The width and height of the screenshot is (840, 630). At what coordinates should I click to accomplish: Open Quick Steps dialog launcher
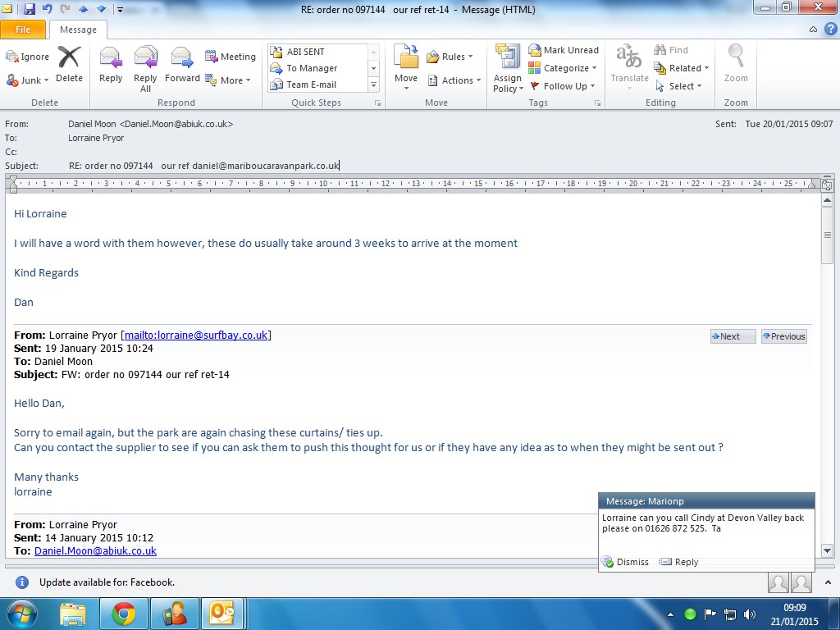[377, 103]
